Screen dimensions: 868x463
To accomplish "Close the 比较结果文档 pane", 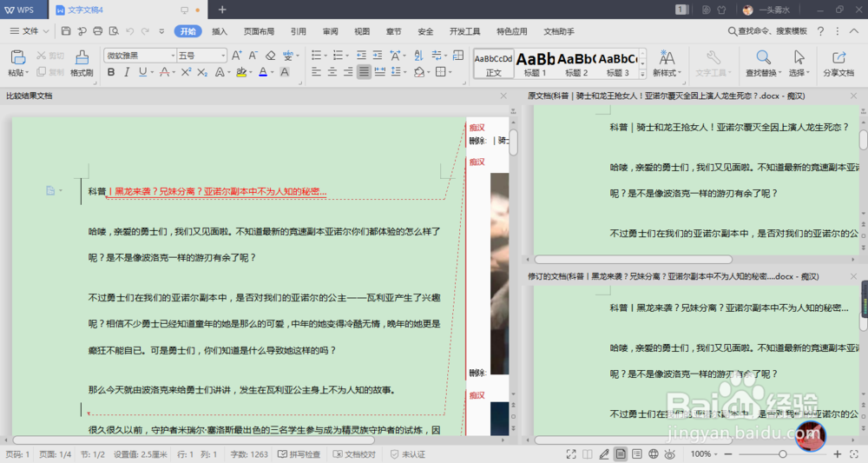I will coord(503,96).
